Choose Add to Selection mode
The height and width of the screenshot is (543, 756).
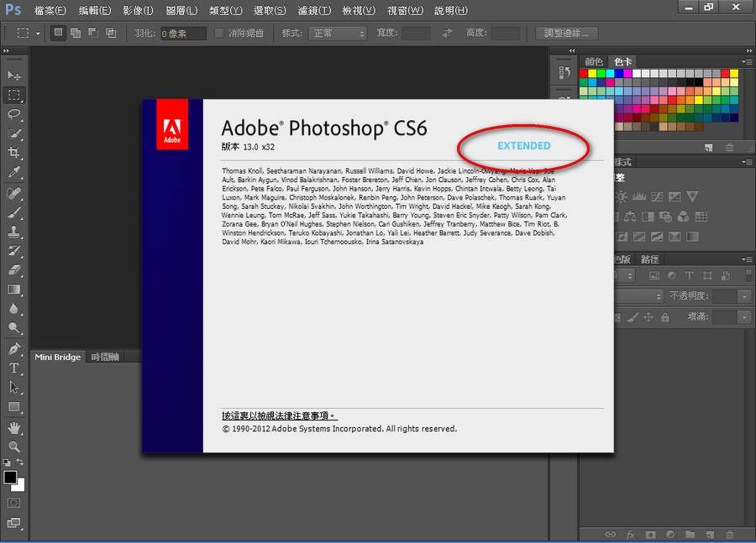point(76,33)
